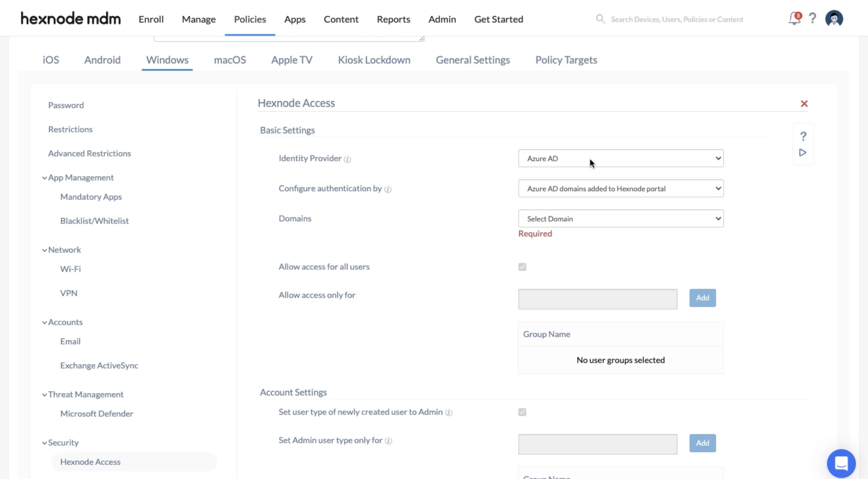Viewport: 868px width, 479px height.
Task: Click info icon next to Identity Provider
Action: tap(348, 159)
